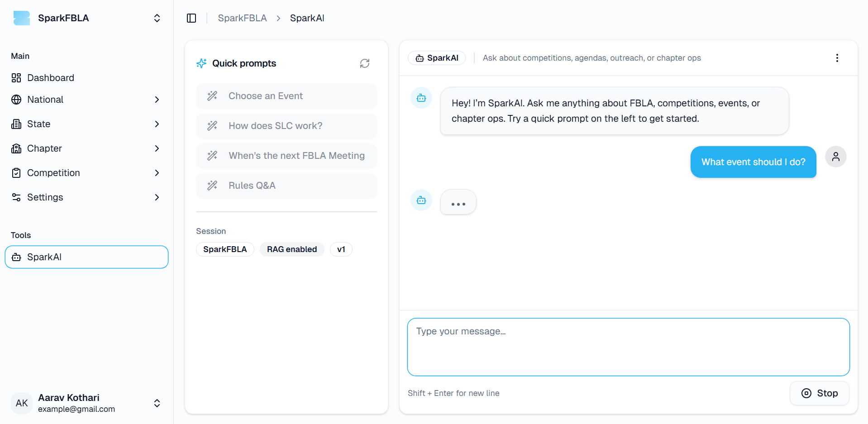Screen dimensions: 868x424
Task: Open the State menu item
Action: coord(86,124)
